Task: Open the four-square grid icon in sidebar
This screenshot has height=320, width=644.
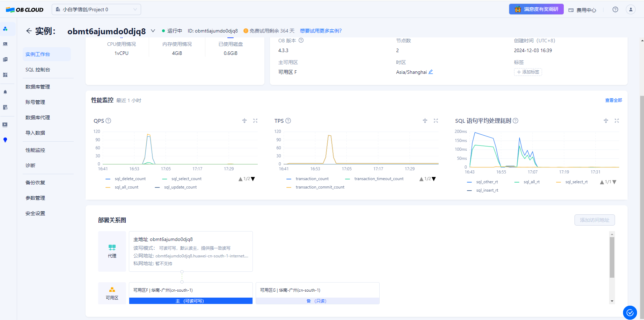Action: (x=5, y=75)
